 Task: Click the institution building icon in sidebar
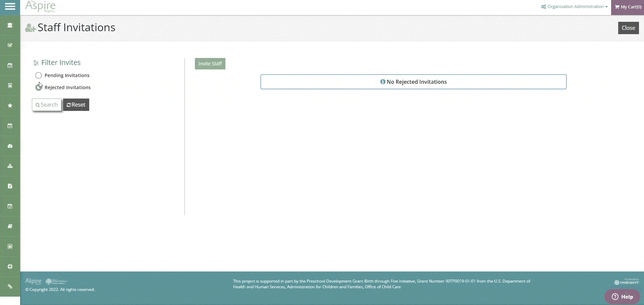click(10, 25)
